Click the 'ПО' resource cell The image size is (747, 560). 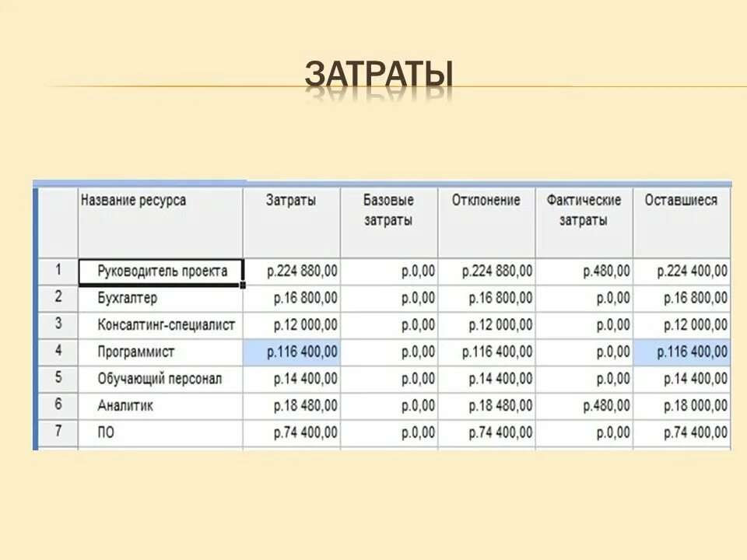pyautogui.click(x=160, y=433)
